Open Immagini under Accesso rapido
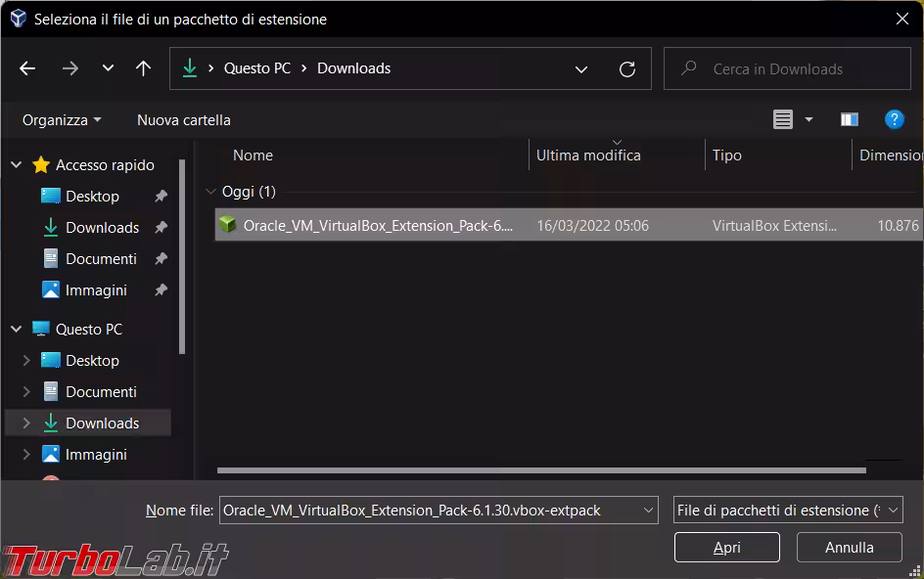This screenshot has height=579, width=924. coord(96,290)
